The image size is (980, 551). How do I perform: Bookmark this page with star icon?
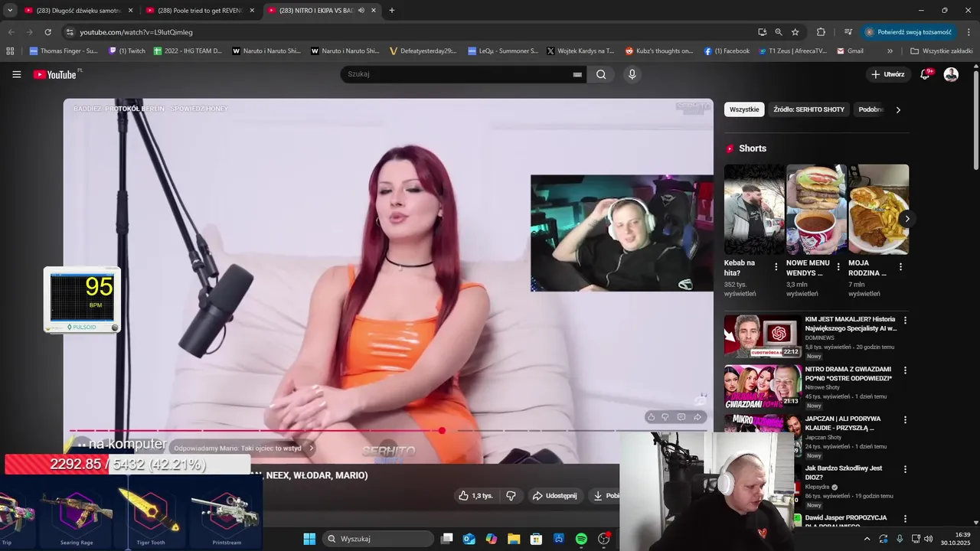795,32
